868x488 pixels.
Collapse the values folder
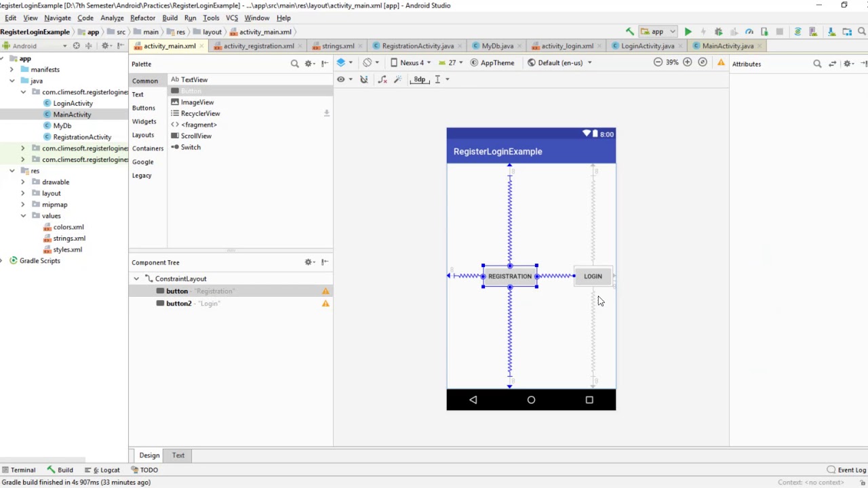pyautogui.click(x=23, y=216)
